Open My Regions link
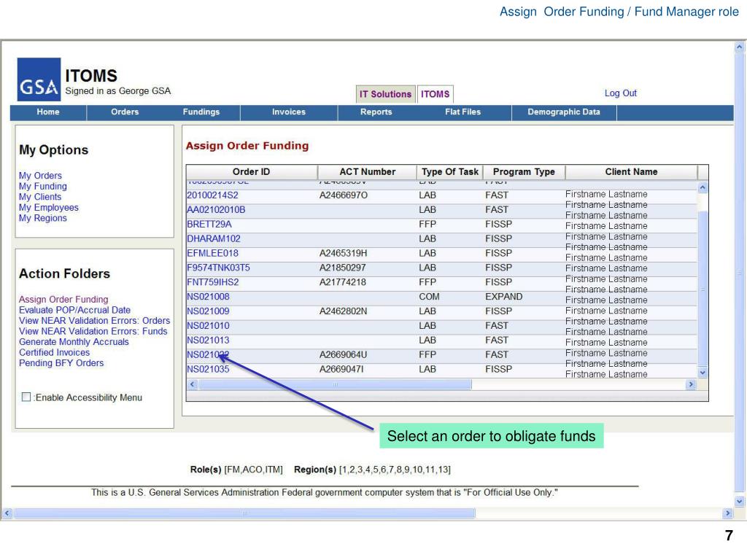 (43, 218)
